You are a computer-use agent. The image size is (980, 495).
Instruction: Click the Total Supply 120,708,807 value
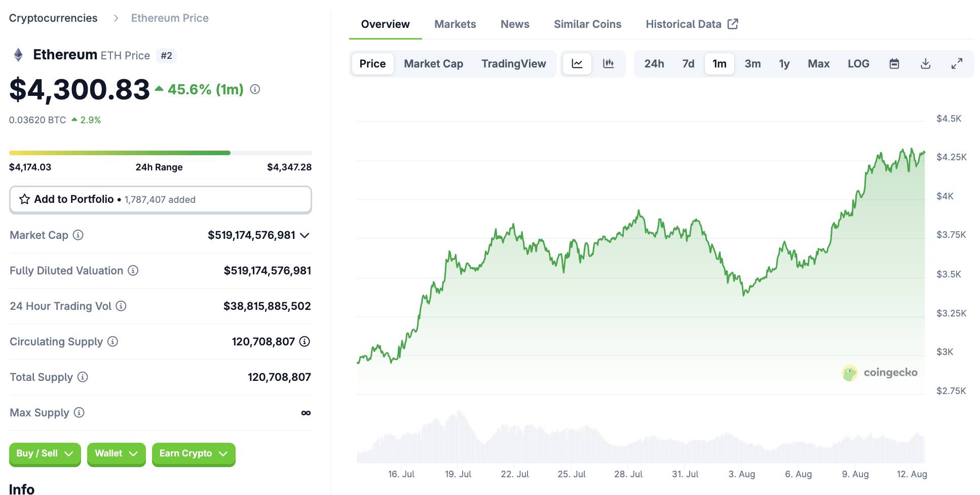[x=279, y=377]
